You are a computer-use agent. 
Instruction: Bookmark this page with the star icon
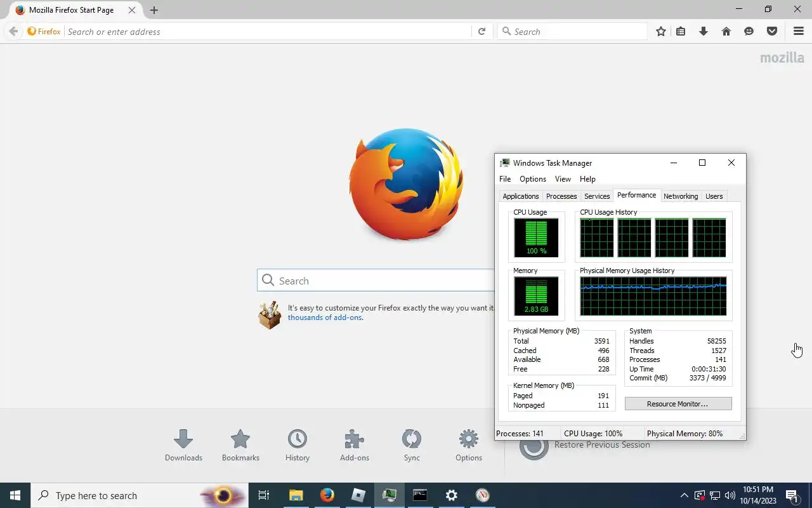pos(660,31)
